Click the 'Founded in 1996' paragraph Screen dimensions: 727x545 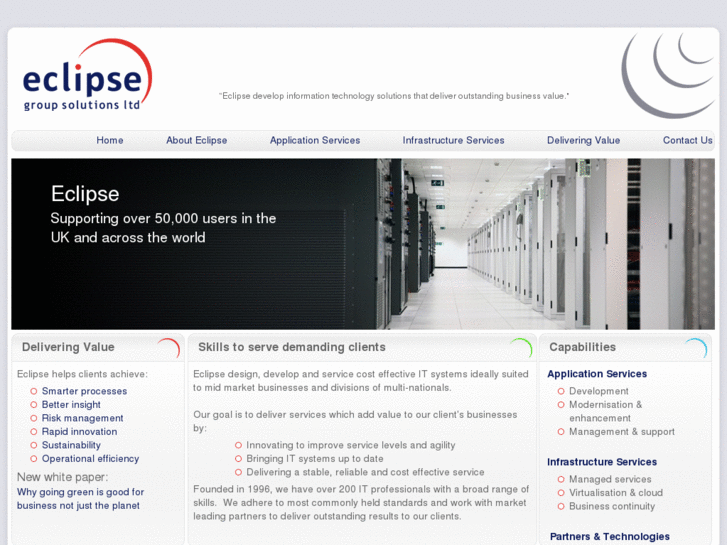361,502
